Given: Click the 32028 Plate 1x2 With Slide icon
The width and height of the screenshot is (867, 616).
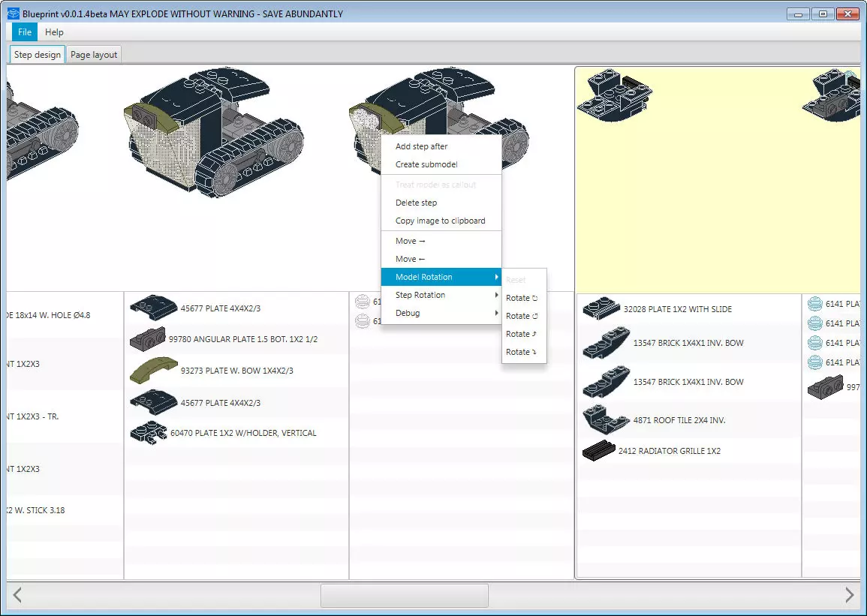Looking at the screenshot, I should pyautogui.click(x=601, y=309).
